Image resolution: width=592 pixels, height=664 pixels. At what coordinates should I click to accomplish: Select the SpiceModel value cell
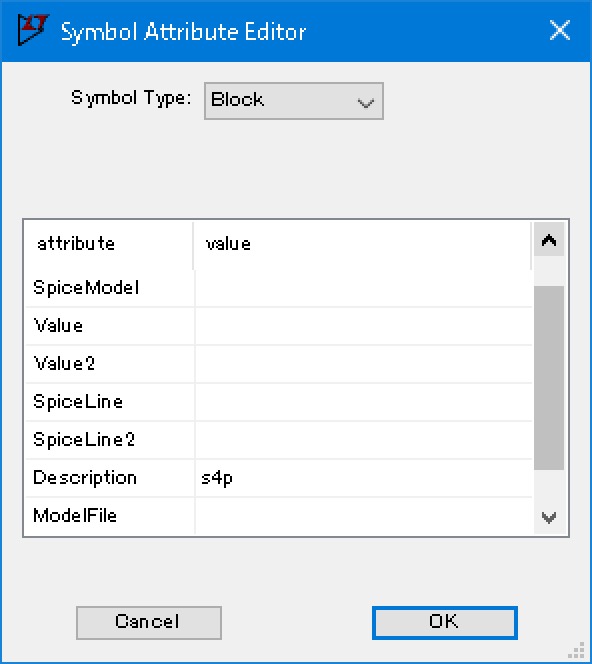(363, 288)
